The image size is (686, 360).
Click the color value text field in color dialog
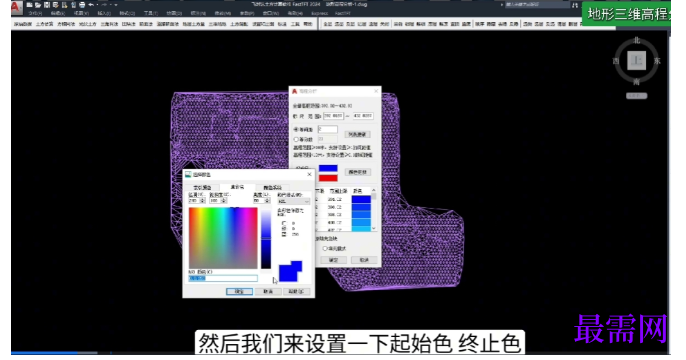click(223, 278)
